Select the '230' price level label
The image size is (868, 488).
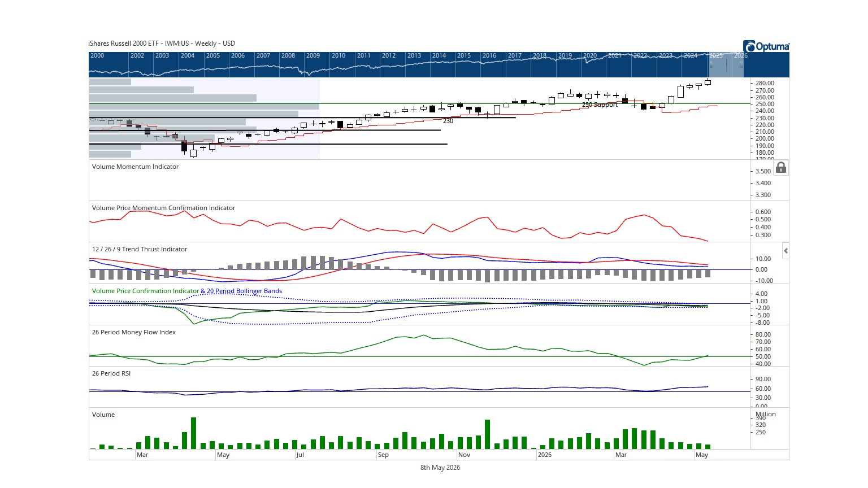(448, 121)
